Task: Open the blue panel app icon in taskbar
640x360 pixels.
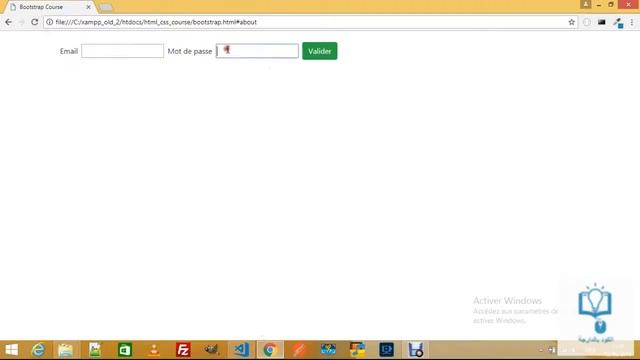Action: coord(328,350)
